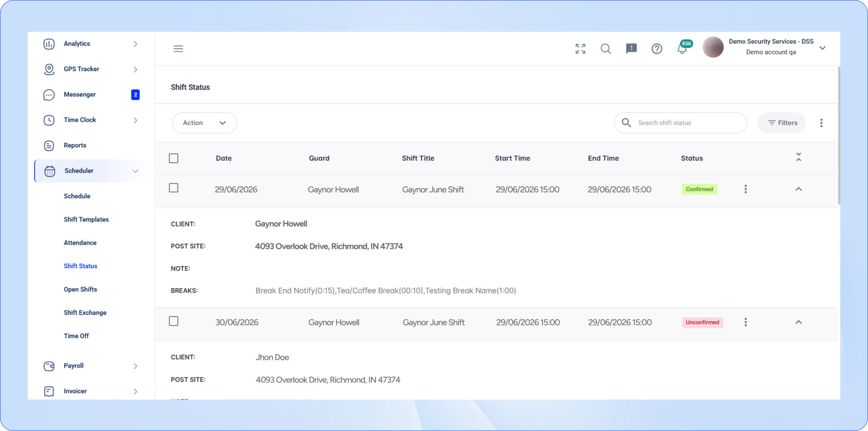Open the help question mark icon

pyautogui.click(x=657, y=49)
